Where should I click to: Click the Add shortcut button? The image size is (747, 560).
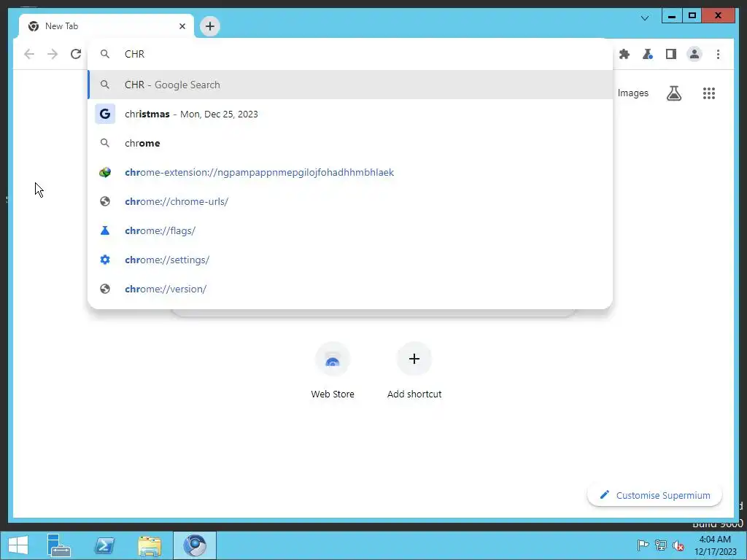coord(414,370)
